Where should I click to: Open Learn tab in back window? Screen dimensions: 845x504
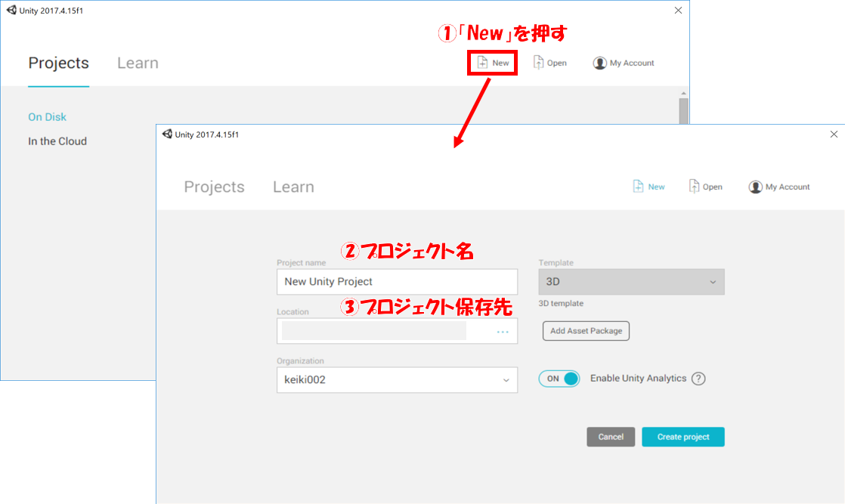coord(138,63)
